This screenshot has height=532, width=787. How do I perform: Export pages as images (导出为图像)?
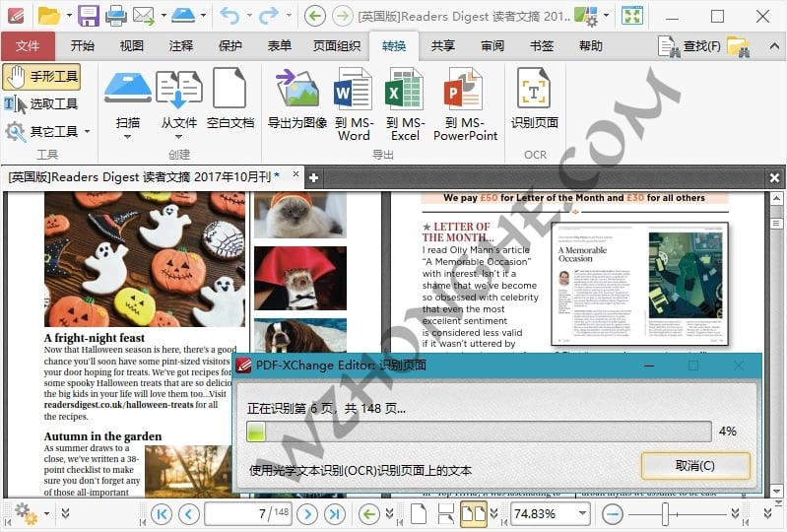pos(297,89)
